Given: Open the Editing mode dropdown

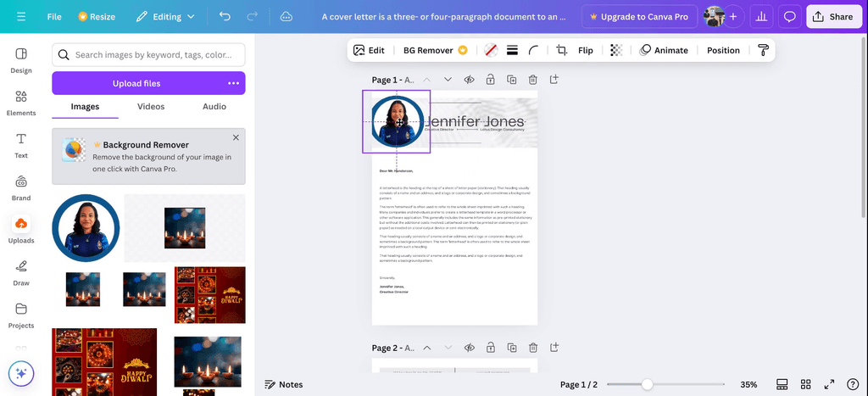Looking at the screenshot, I should [x=165, y=17].
